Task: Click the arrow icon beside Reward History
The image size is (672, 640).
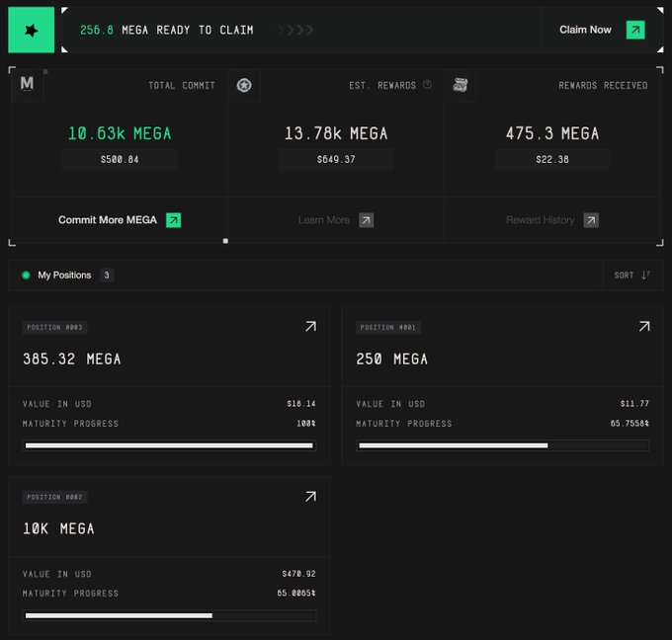Action: [591, 220]
